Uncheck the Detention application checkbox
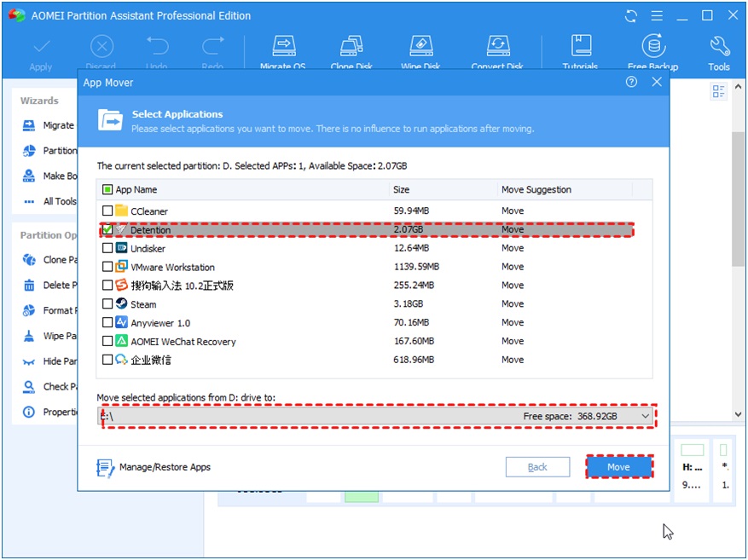This screenshot has height=560, width=748. [x=107, y=230]
